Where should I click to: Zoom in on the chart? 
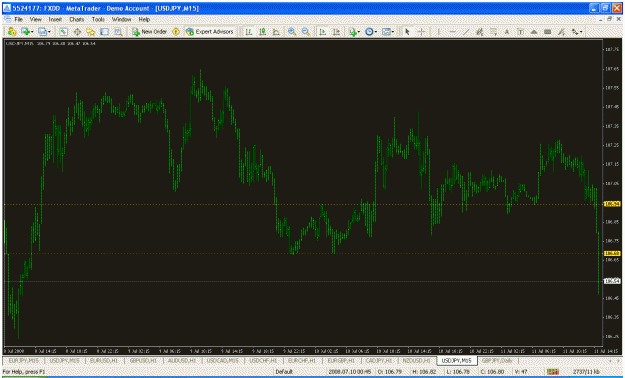(292, 32)
